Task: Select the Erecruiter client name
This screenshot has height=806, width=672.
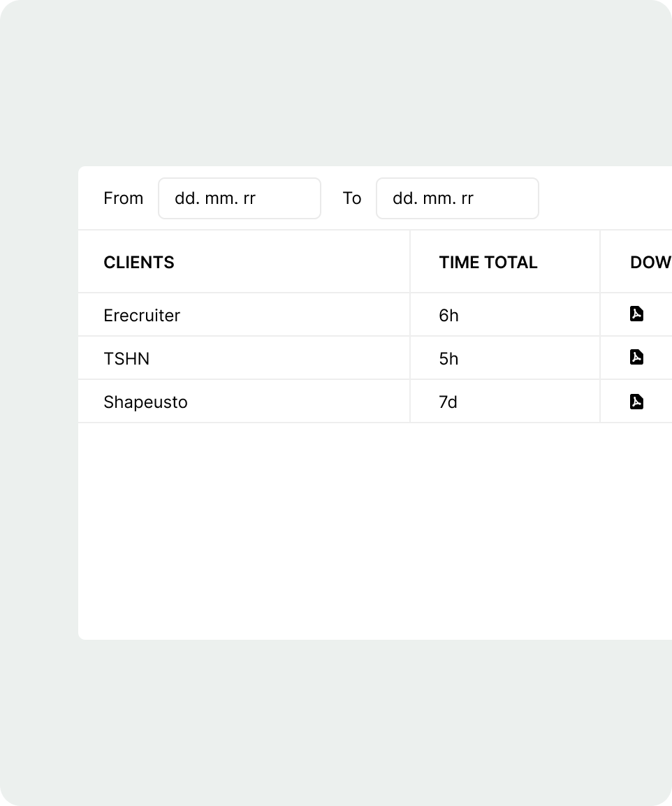Action: coord(142,316)
